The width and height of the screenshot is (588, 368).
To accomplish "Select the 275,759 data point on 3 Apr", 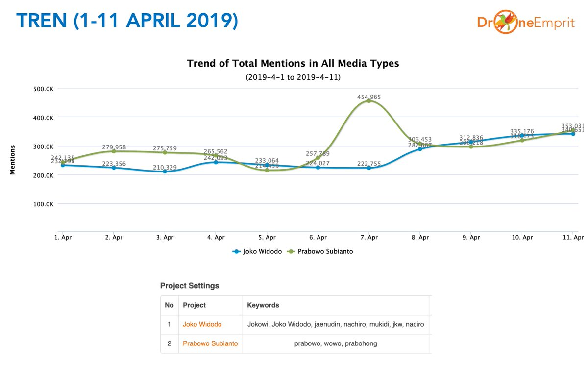I will (x=165, y=152).
